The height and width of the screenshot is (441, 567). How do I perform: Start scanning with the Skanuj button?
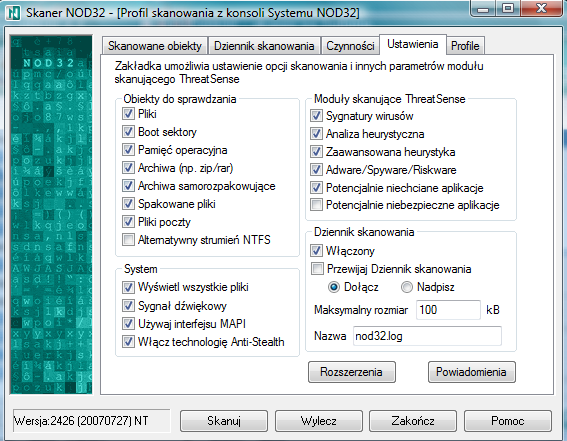point(224,421)
